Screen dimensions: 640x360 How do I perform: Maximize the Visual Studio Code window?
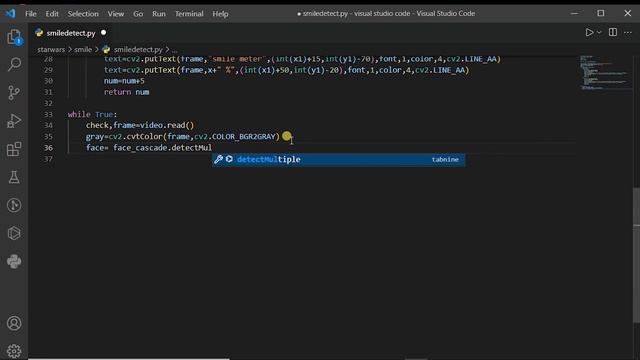pos(601,13)
